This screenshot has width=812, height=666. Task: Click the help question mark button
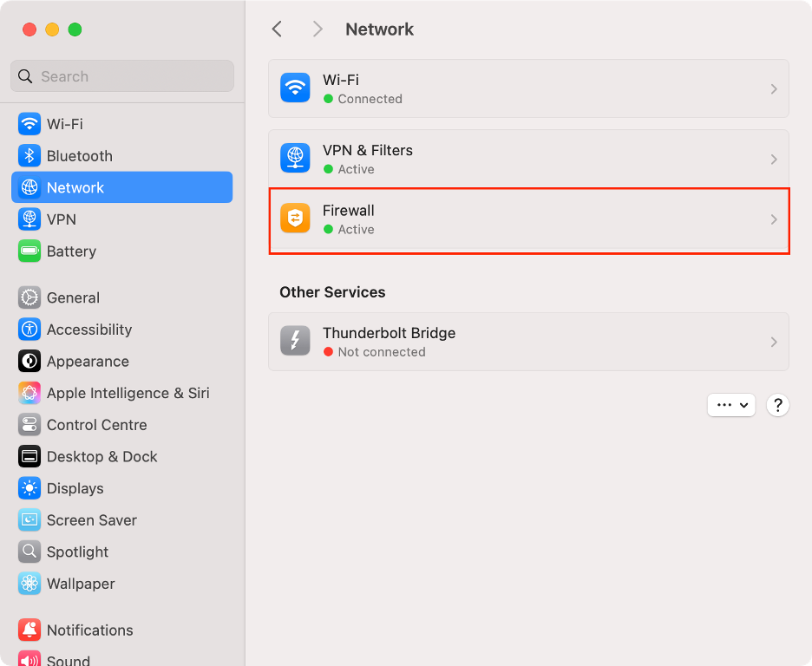[x=777, y=405]
